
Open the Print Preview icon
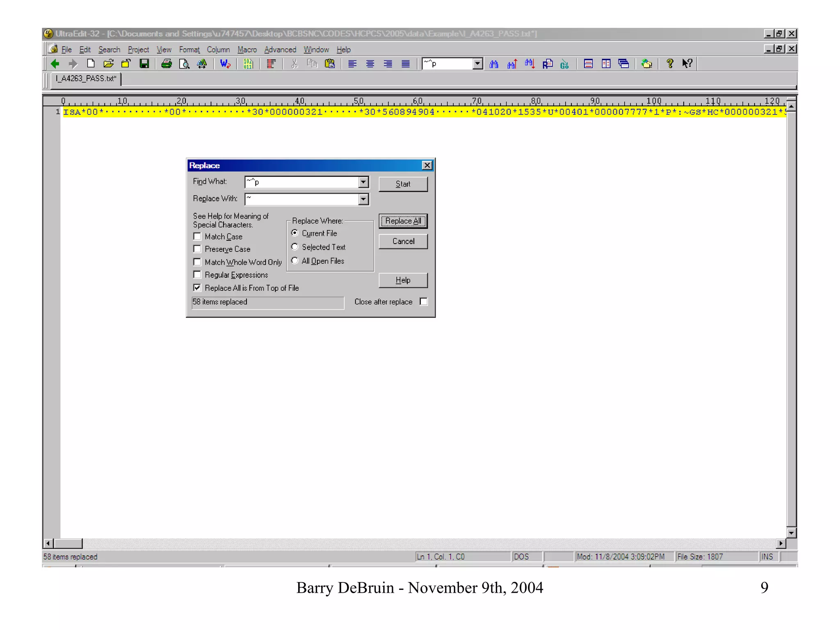[x=184, y=64]
